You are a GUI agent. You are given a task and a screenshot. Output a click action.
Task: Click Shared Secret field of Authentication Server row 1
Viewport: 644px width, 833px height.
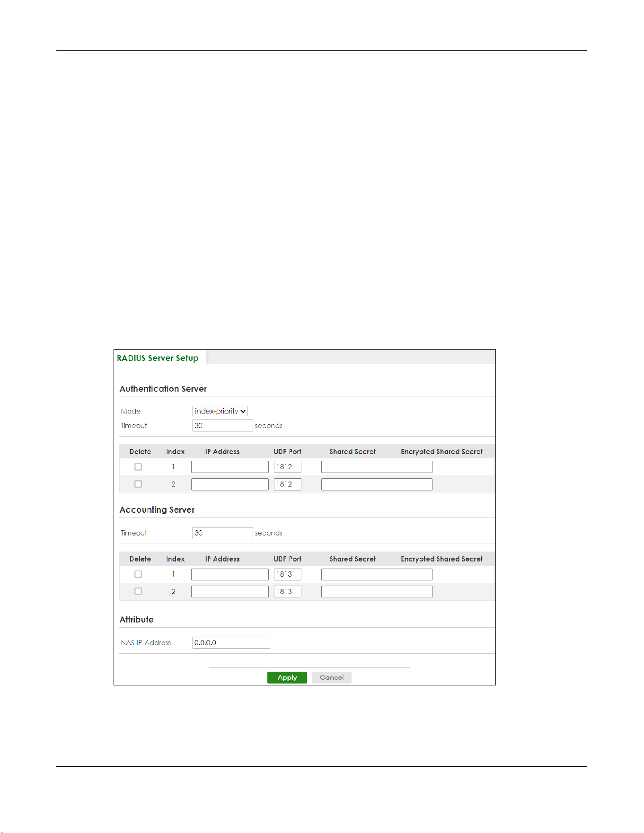377,467
